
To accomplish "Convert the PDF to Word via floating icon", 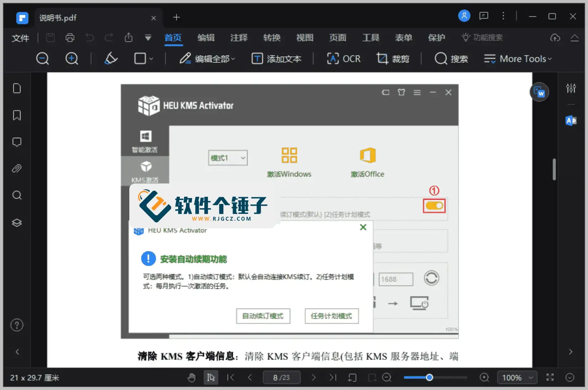I will [539, 92].
